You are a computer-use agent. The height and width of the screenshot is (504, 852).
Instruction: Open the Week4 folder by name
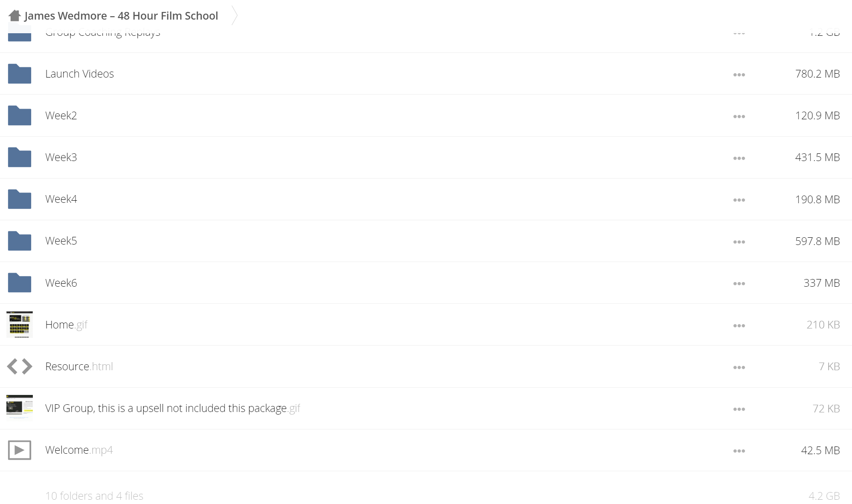[61, 199]
